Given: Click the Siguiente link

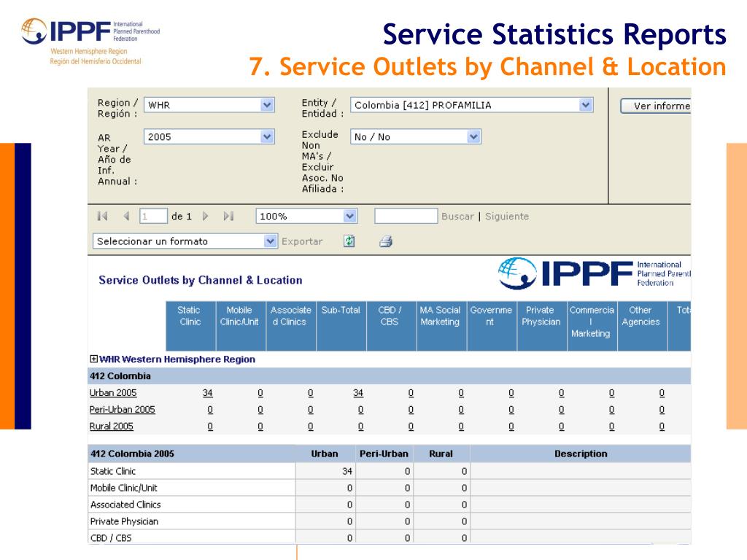Looking at the screenshot, I should 507,216.
